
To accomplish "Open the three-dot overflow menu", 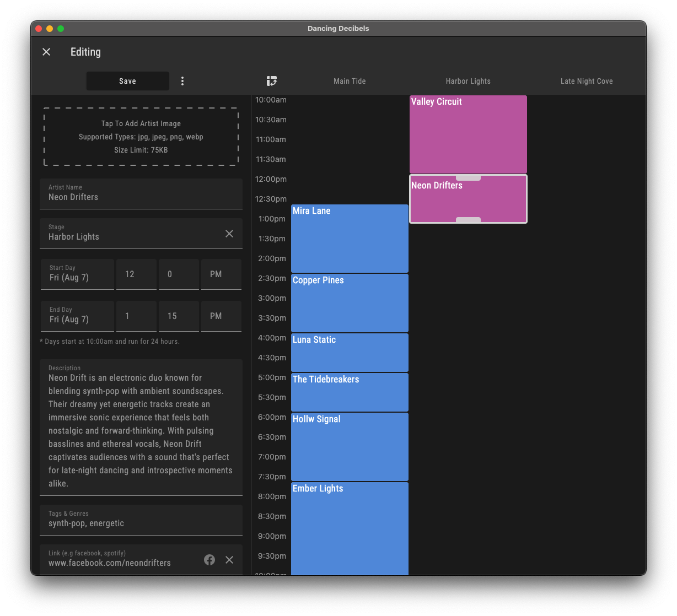I will (182, 80).
